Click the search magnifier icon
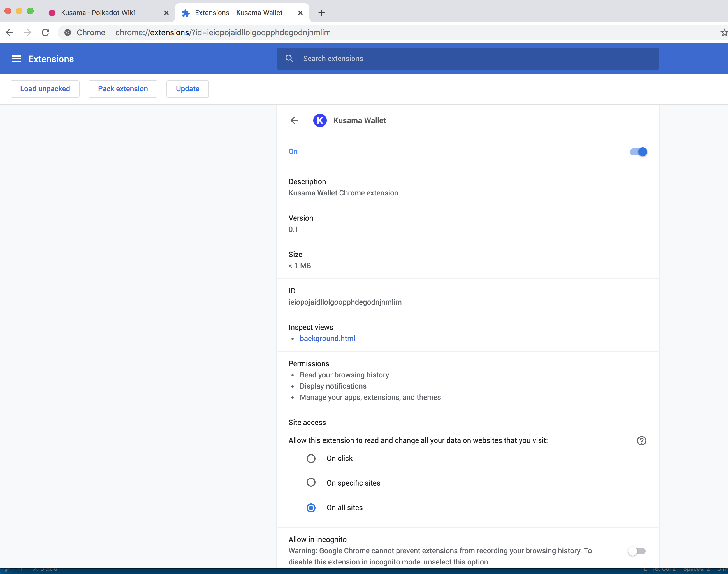The image size is (728, 574). click(289, 59)
